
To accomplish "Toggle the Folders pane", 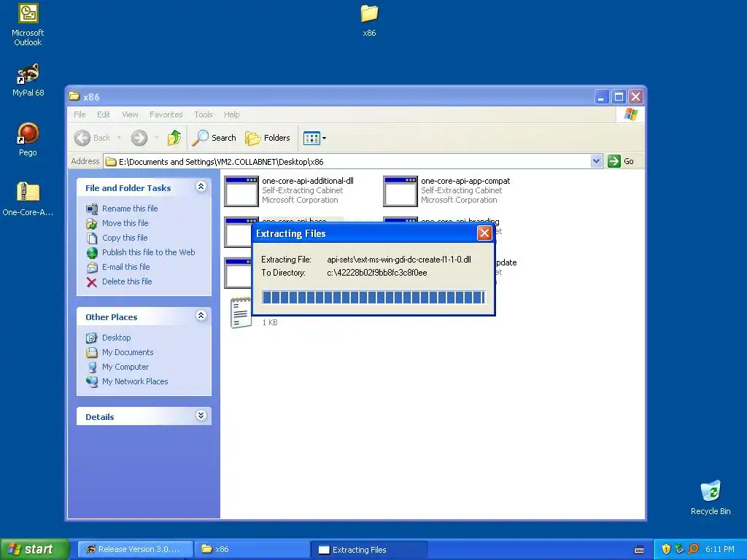I will click(267, 138).
